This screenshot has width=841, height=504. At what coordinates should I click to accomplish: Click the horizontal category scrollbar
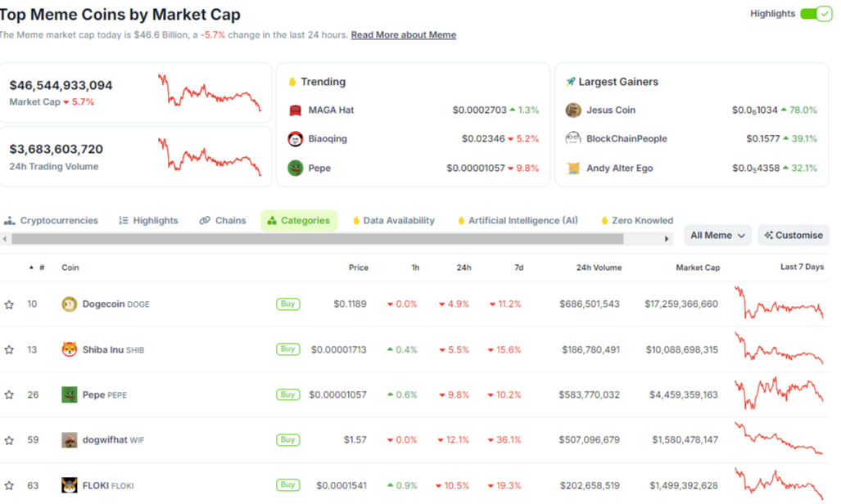tap(318, 239)
